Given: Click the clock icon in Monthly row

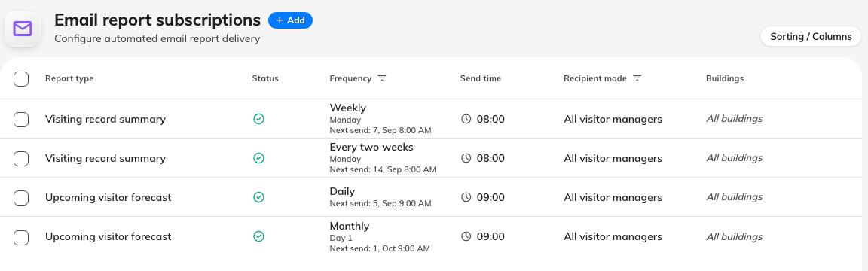Looking at the screenshot, I should (466, 236).
